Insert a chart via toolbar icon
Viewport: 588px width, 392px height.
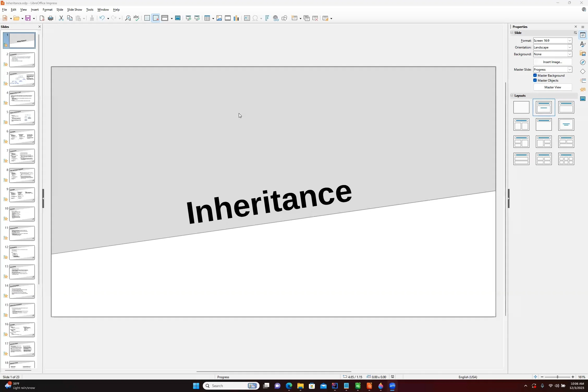(236, 18)
